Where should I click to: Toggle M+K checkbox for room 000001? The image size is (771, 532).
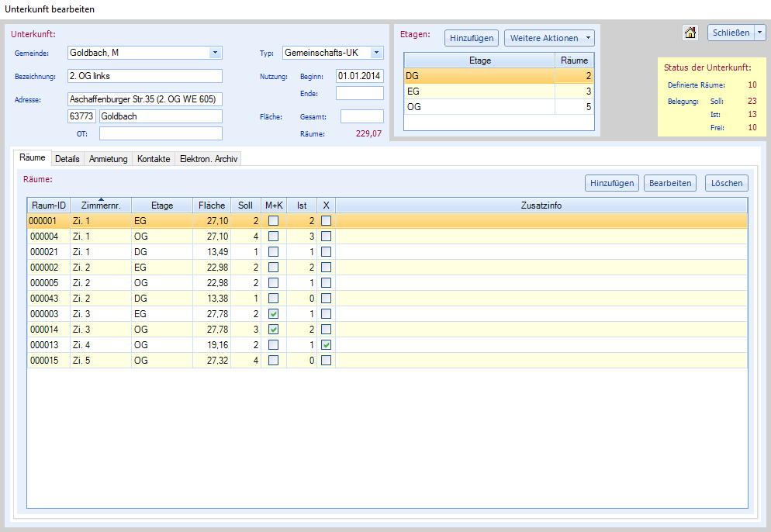pyautogui.click(x=273, y=221)
